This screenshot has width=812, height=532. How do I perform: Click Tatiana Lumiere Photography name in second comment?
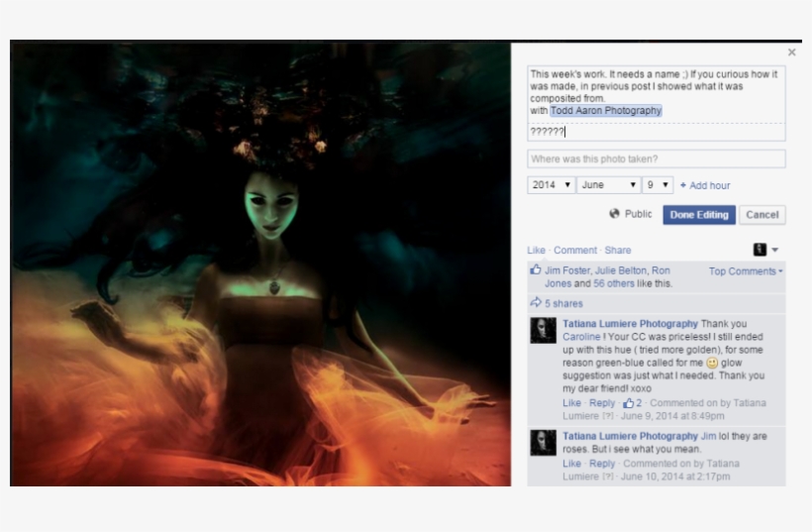tap(630, 436)
